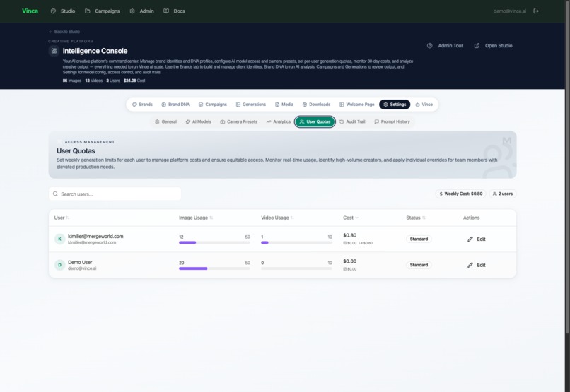Image resolution: width=570 pixels, height=392 pixels.
Task: Click the Weekly Cost badge
Action: (x=460, y=194)
